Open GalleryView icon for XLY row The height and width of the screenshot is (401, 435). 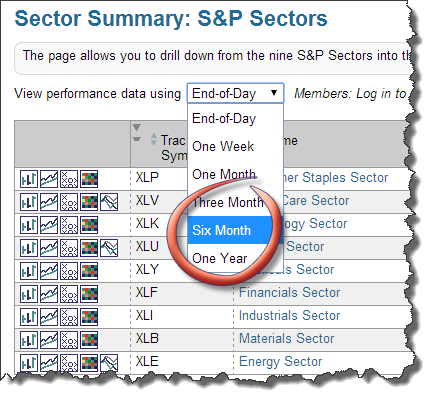49,271
